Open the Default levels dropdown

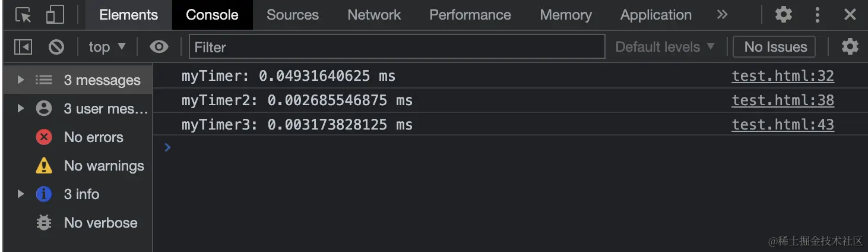[664, 46]
